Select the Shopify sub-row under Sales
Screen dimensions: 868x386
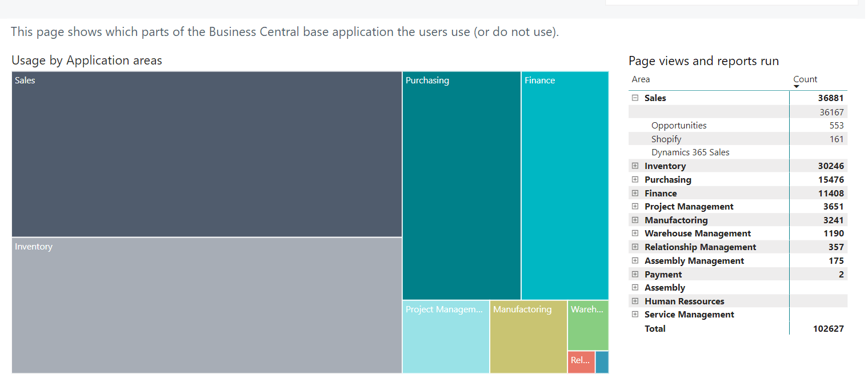point(666,139)
